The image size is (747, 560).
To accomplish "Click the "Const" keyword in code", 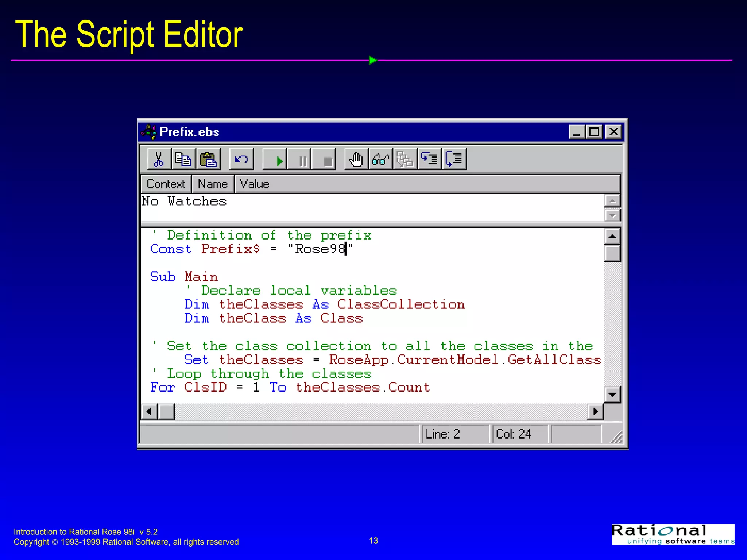I will [171, 249].
